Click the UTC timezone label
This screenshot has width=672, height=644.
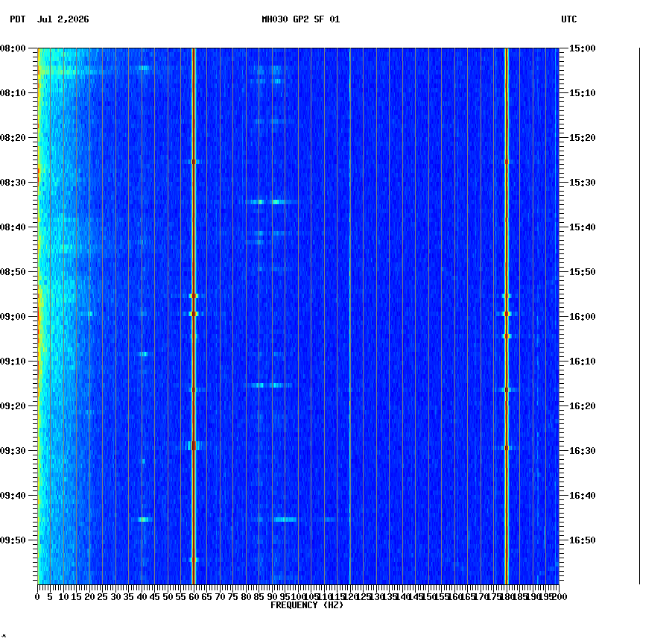tap(568, 19)
